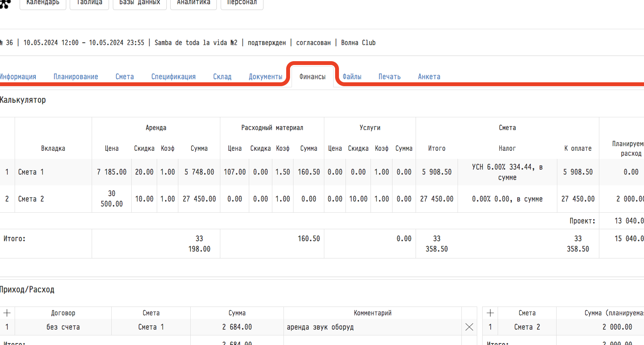The height and width of the screenshot is (345, 644).
Task: Open the Персонал section
Action: (242, 3)
